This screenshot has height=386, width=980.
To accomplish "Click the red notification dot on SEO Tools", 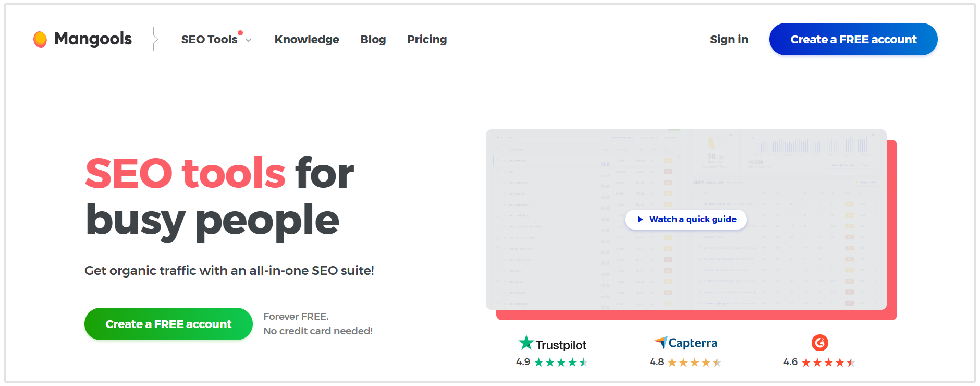I will (240, 33).
